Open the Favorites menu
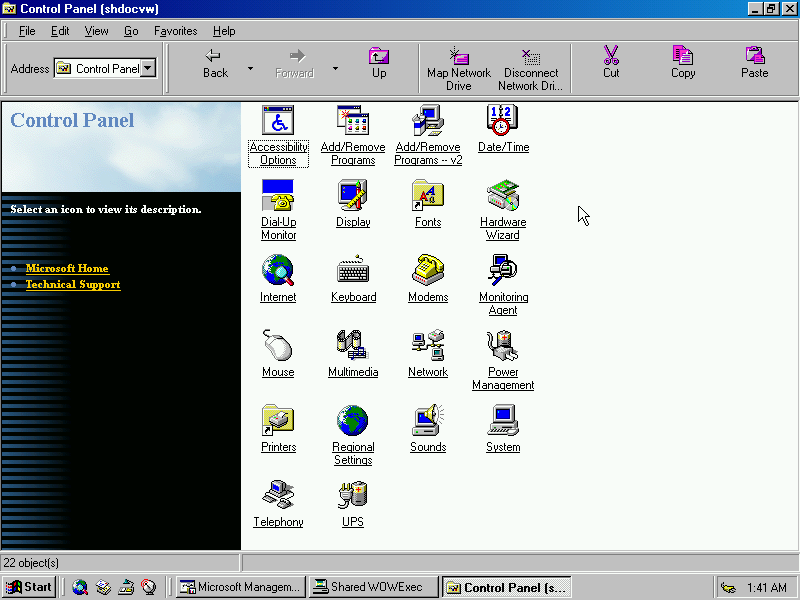This screenshot has width=800, height=600. 175,31
